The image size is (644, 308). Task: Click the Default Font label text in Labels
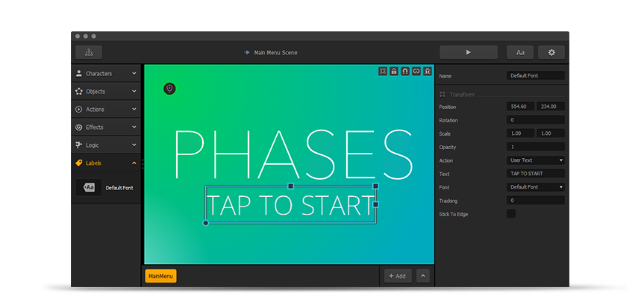119,188
